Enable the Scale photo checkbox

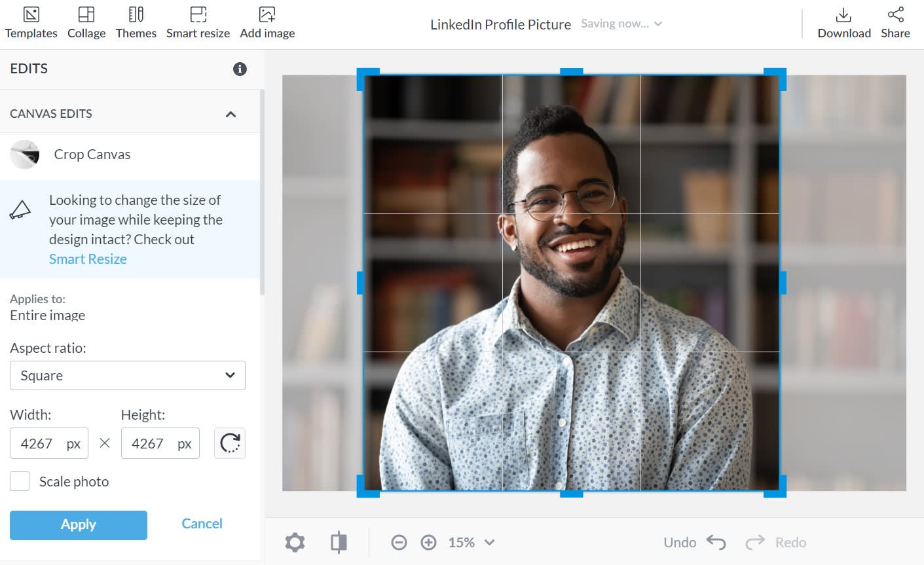coord(20,481)
